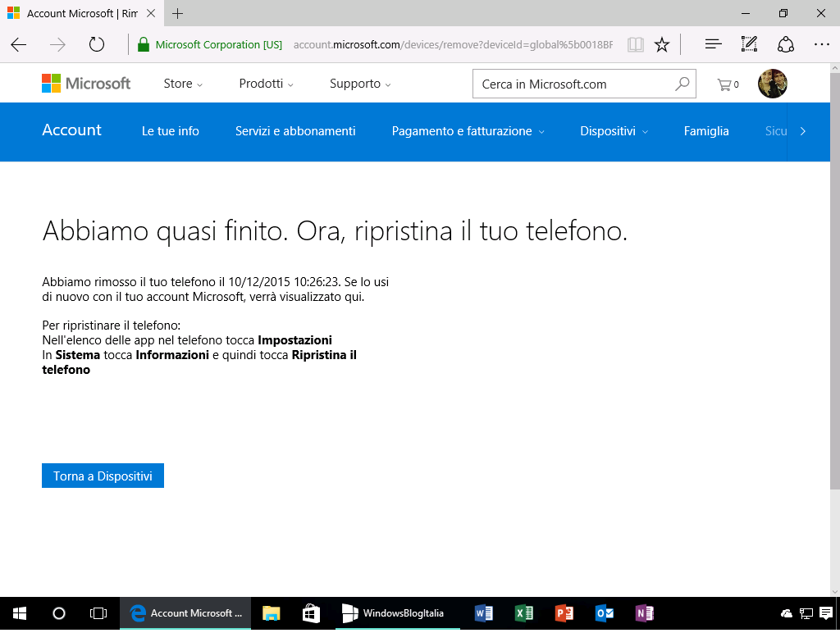This screenshot has width=840, height=642.
Task: Select the Account Microsoft browser tab
Action: tap(81, 13)
